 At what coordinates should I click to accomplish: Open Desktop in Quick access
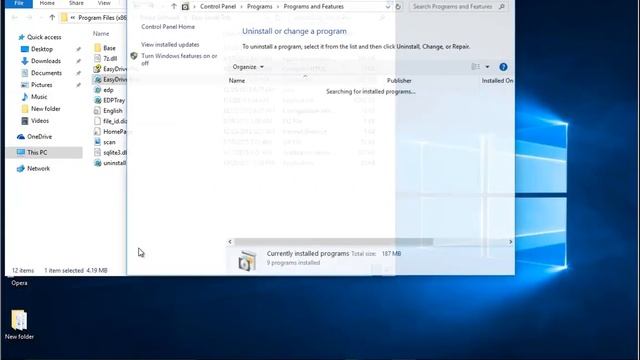(42, 49)
